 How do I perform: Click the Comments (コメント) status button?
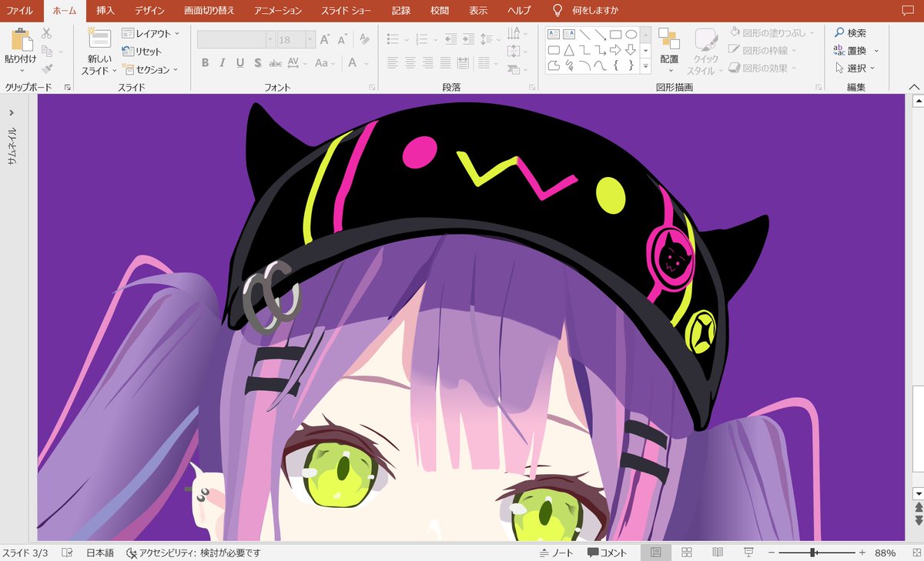(x=607, y=553)
